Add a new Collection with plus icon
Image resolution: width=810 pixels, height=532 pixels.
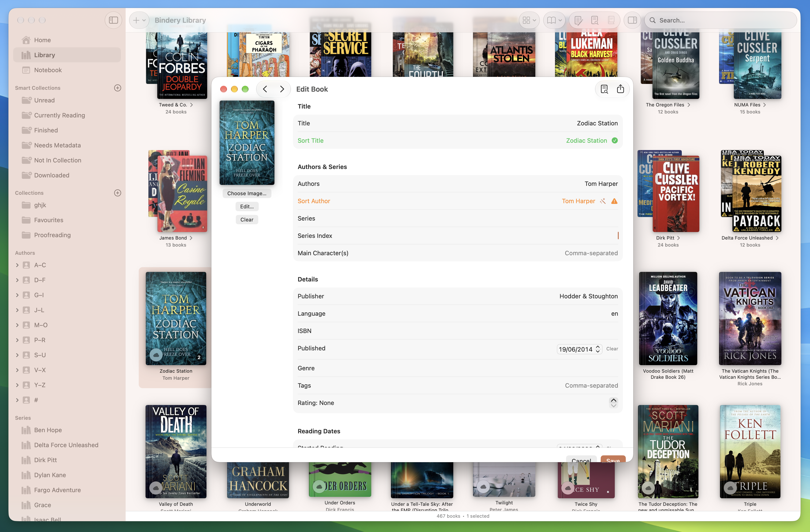pos(117,193)
